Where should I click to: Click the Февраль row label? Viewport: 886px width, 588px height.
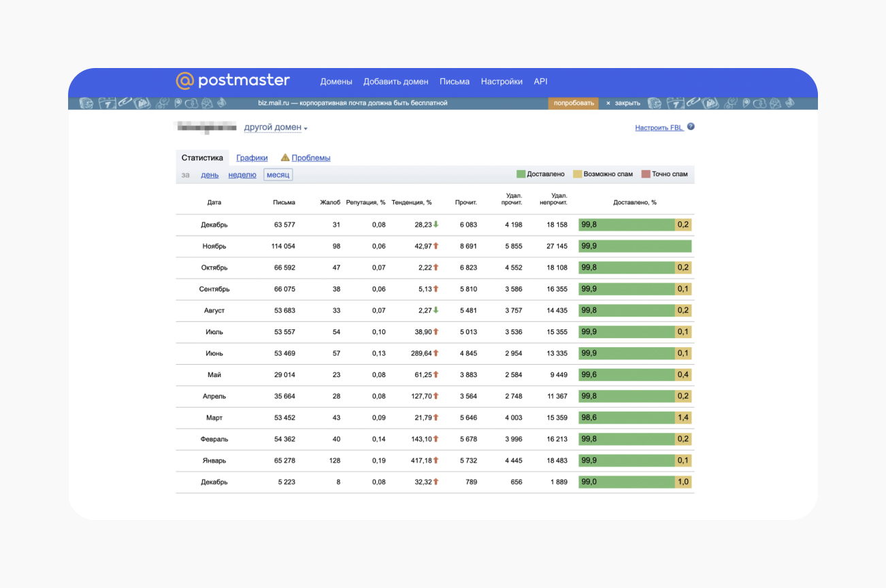pyautogui.click(x=214, y=439)
